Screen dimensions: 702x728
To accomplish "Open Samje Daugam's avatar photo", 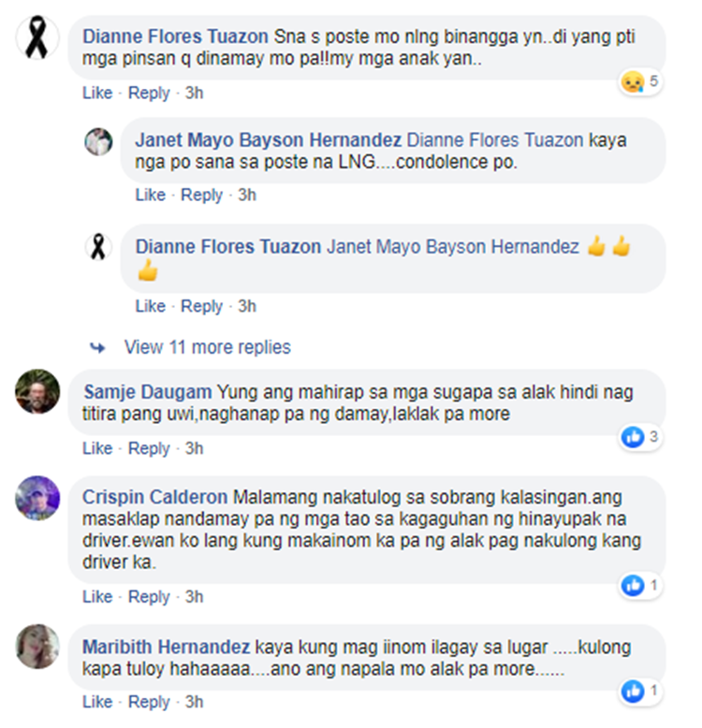I will (x=37, y=391).
